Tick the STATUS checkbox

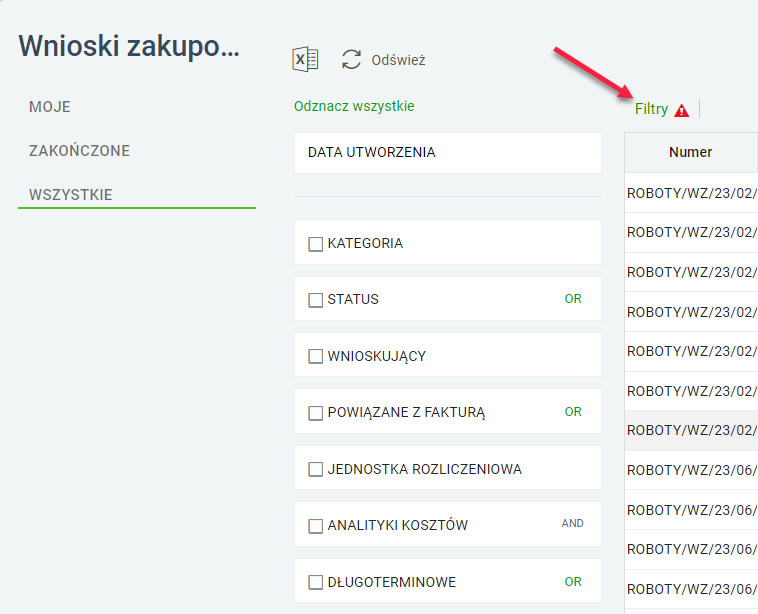[316, 300]
